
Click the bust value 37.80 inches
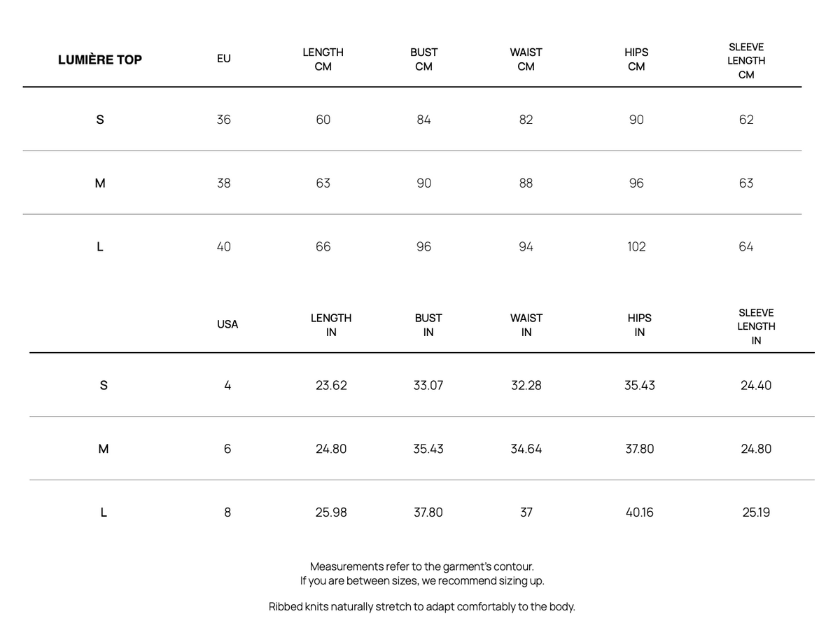(x=428, y=512)
